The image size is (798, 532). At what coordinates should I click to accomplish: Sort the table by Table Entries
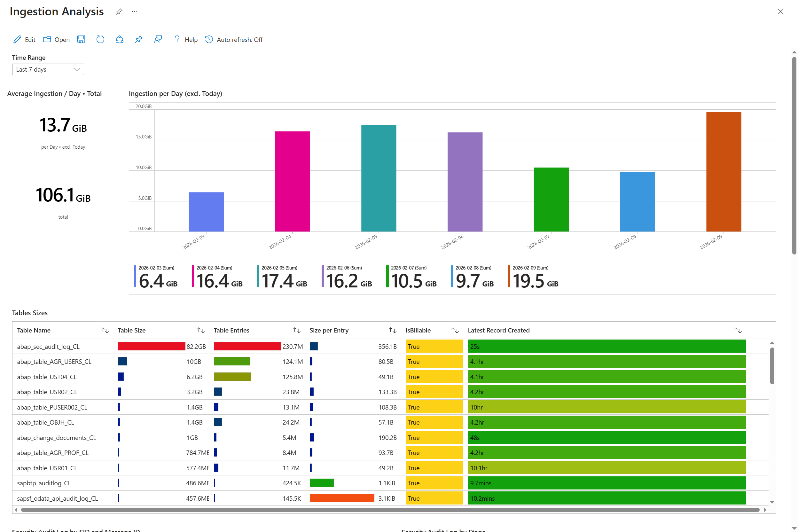pos(297,330)
